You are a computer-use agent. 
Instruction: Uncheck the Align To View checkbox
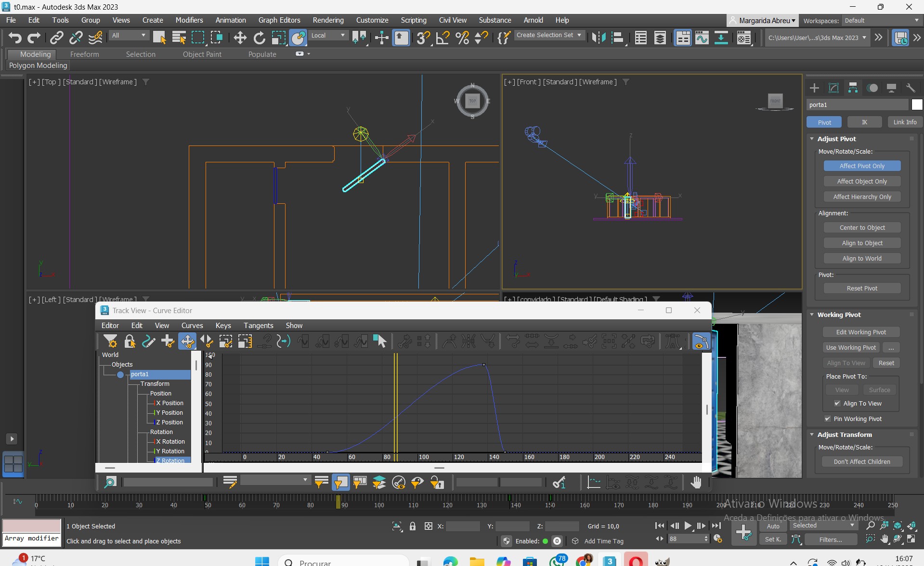[837, 404]
